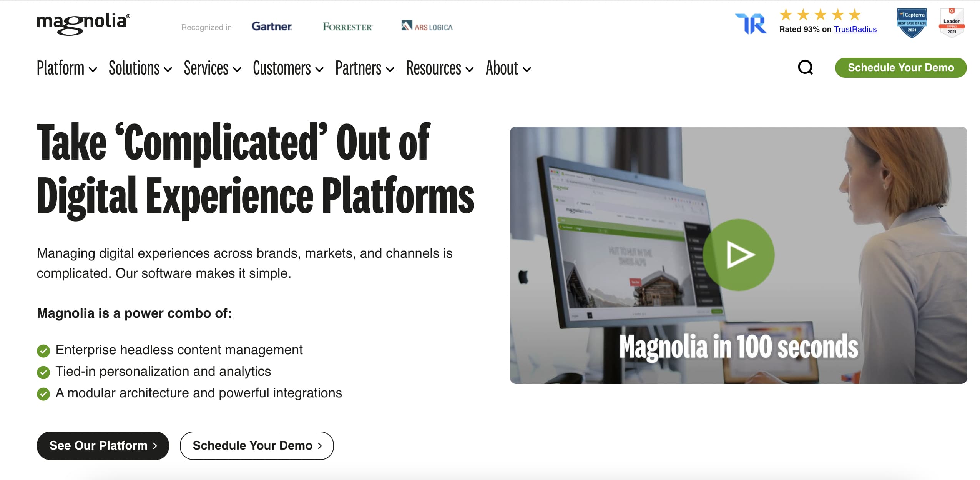Click 'Tied-in personalization and analytics' text
The height and width of the screenshot is (480, 980).
coord(163,372)
